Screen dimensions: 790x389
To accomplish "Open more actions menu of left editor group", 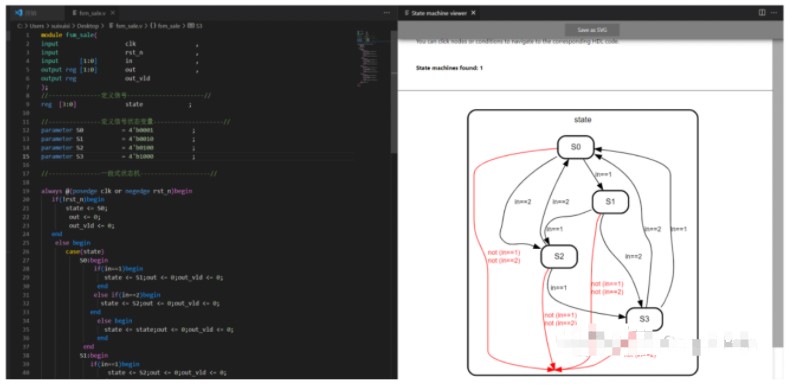I will (x=386, y=13).
